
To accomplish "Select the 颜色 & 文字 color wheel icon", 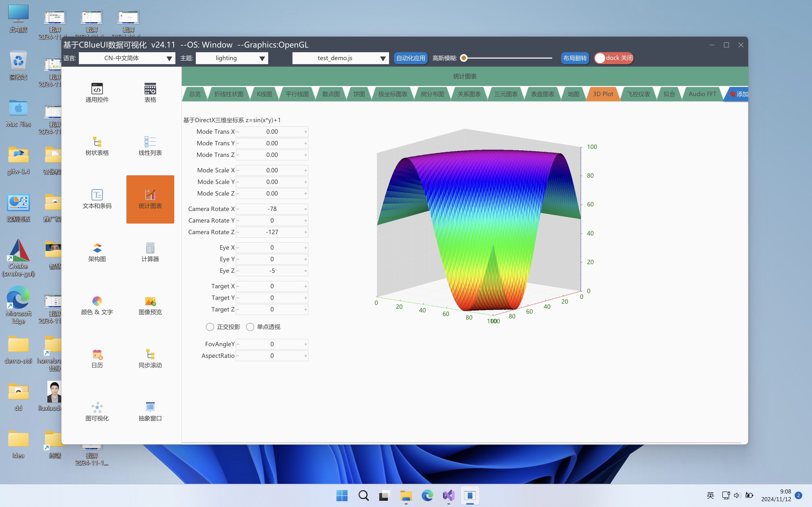I will coord(97,302).
